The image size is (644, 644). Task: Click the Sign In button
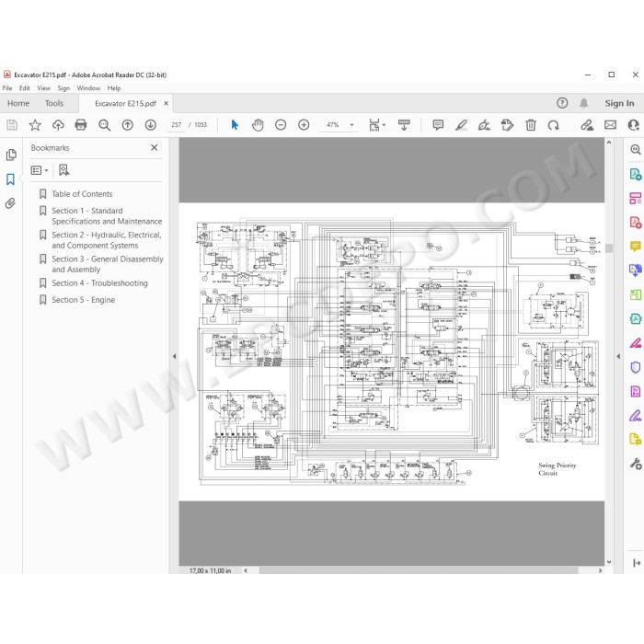[619, 103]
